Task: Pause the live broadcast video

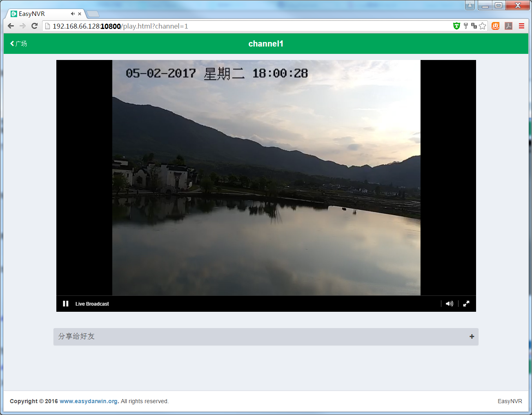Action: 65,304
